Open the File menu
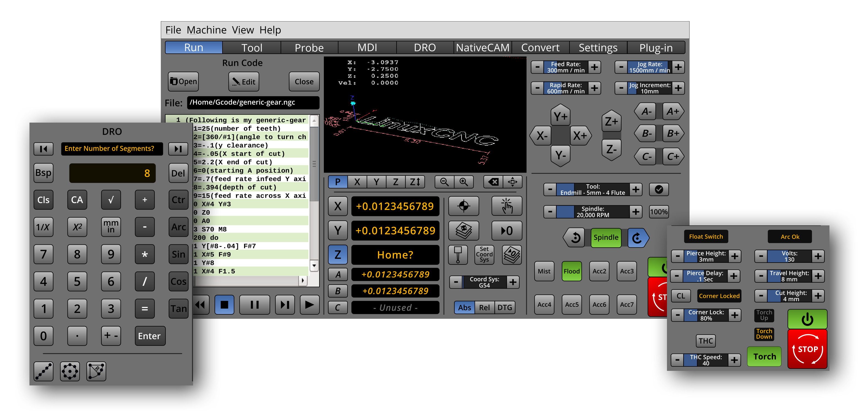The width and height of the screenshot is (868, 413). (x=173, y=30)
